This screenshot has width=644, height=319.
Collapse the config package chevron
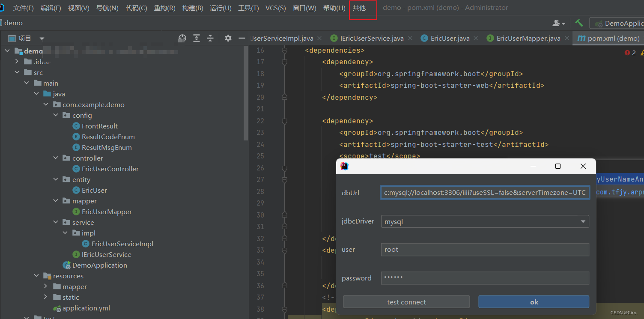tap(56, 115)
